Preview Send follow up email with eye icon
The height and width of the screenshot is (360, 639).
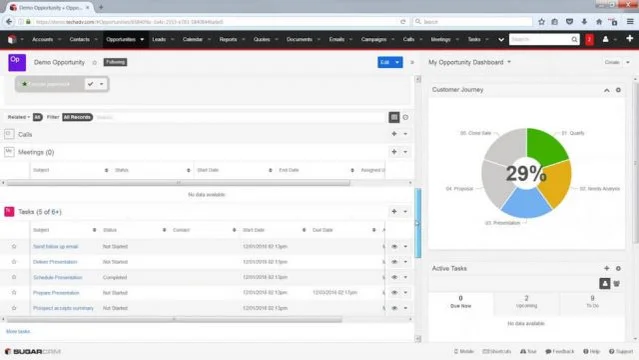pos(394,246)
